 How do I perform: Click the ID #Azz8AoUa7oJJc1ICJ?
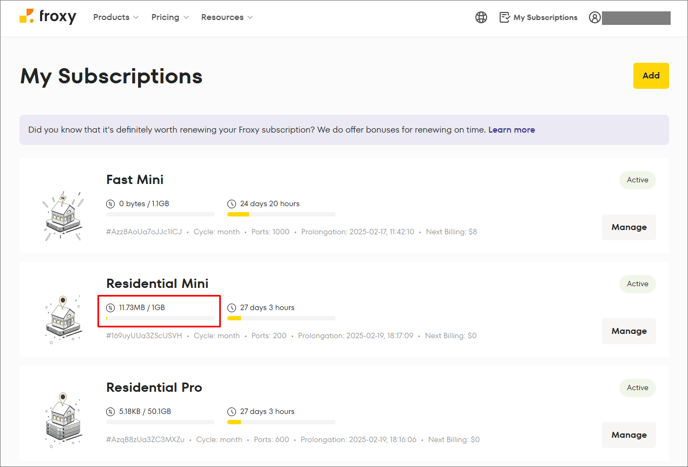[144, 232]
